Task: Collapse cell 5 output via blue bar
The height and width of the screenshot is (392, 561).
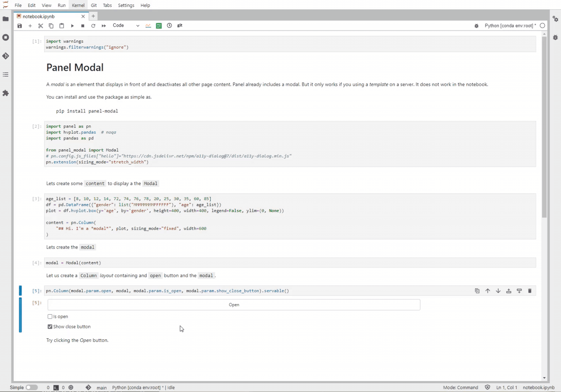Action: [20, 315]
